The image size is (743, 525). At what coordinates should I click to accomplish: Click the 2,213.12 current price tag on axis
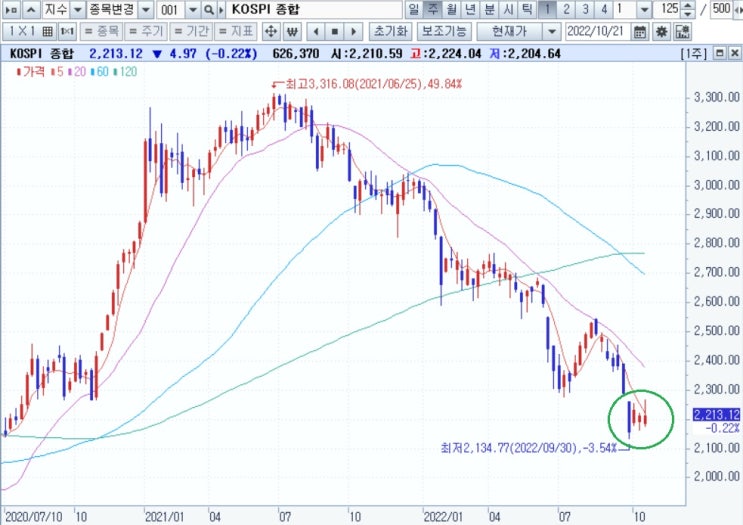pos(716,415)
